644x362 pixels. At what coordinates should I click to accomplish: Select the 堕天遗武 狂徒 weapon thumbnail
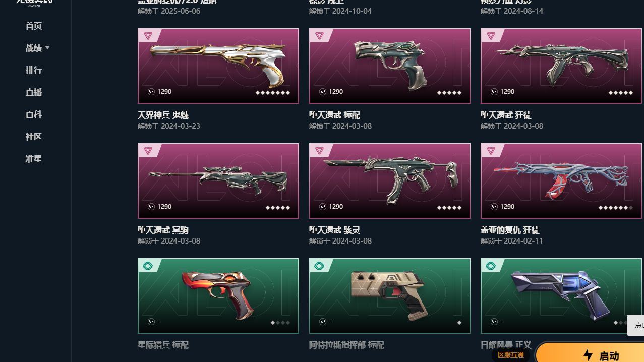click(561, 66)
